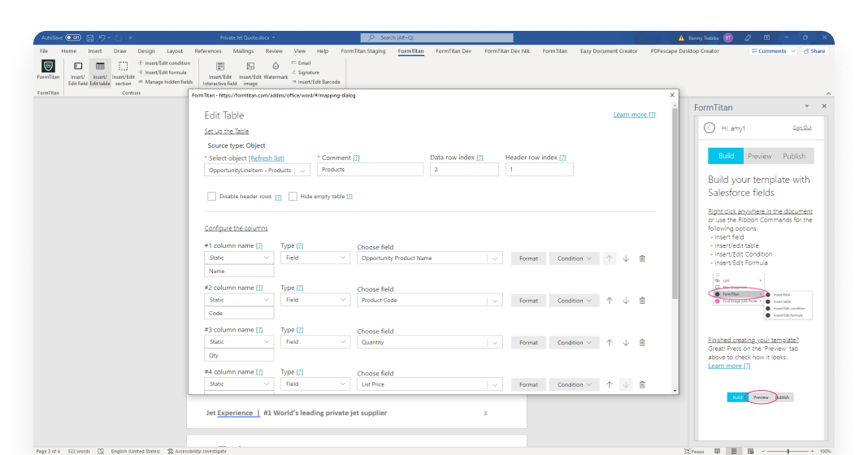Image resolution: width=868 pixels, height=455 pixels.
Task: Click the Insert/Edit section ribbon icon
Action: (123, 67)
